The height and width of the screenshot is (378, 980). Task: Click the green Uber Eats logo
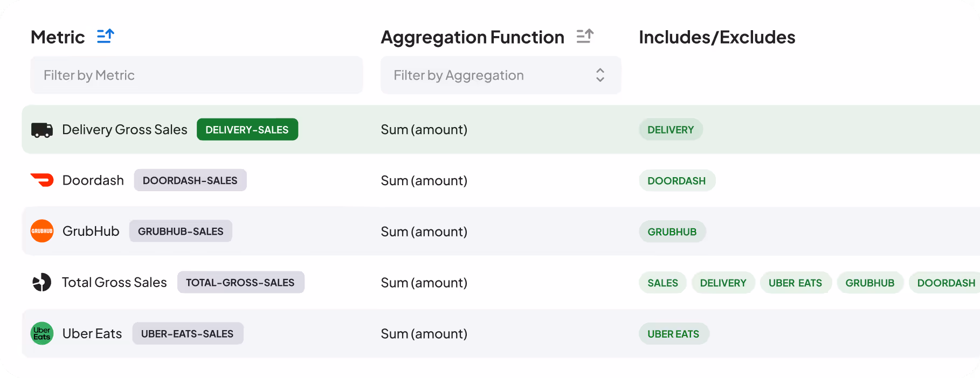click(42, 333)
